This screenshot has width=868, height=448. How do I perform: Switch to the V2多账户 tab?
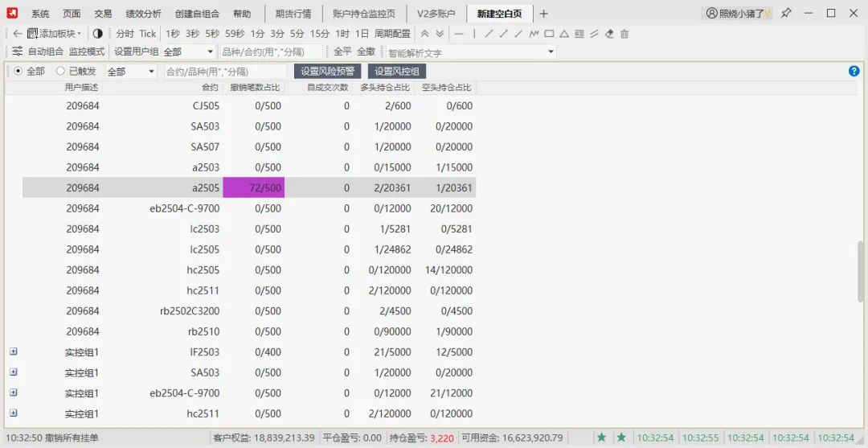click(x=436, y=14)
